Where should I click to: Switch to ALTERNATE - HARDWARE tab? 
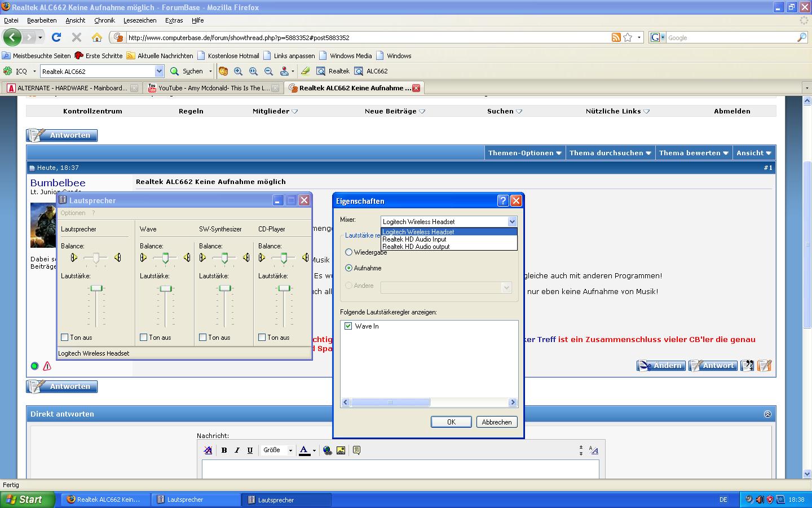pyautogui.click(x=71, y=88)
